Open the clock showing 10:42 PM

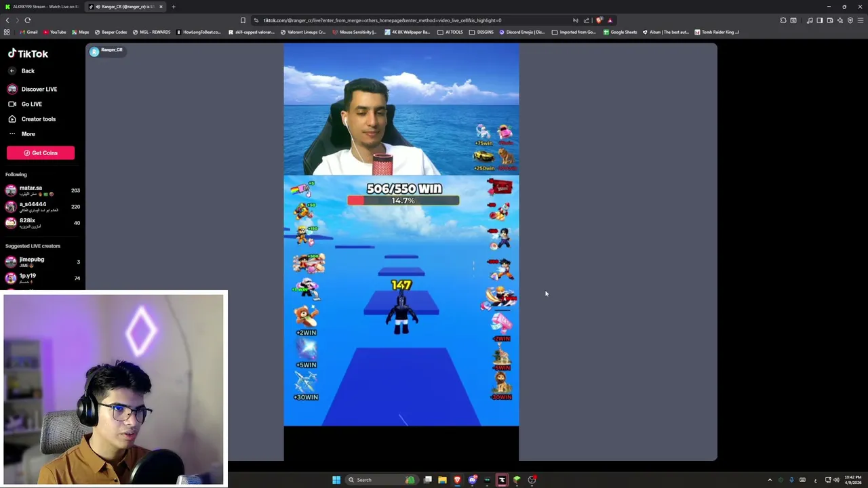(x=852, y=480)
